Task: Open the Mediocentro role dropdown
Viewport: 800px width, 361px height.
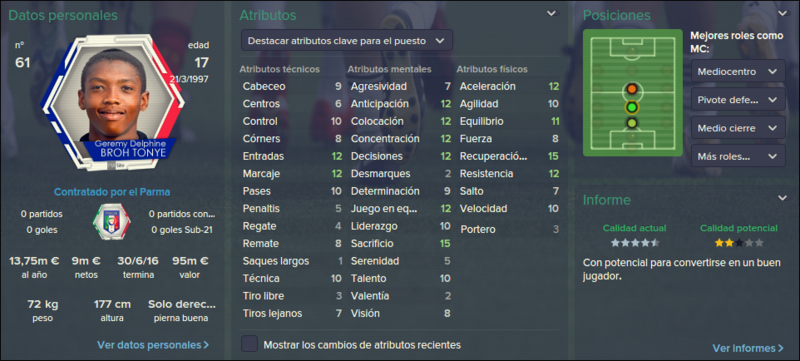Action: pos(738,71)
